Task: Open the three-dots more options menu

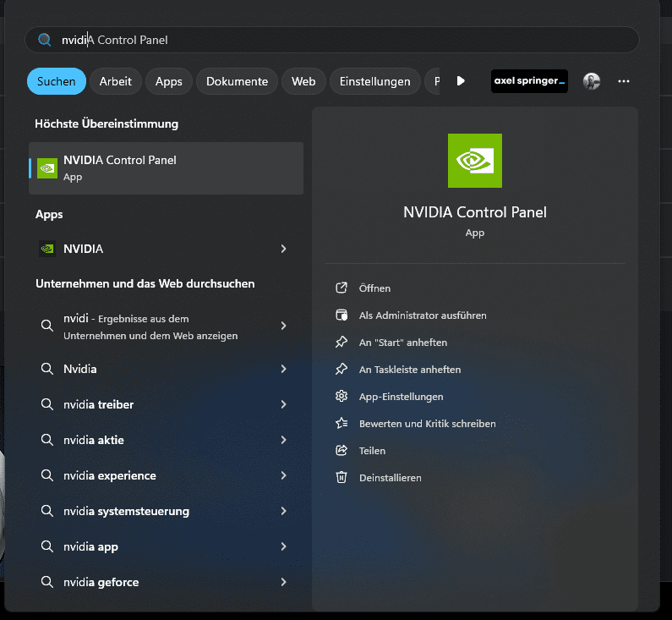Action: pyautogui.click(x=624, y=81)
